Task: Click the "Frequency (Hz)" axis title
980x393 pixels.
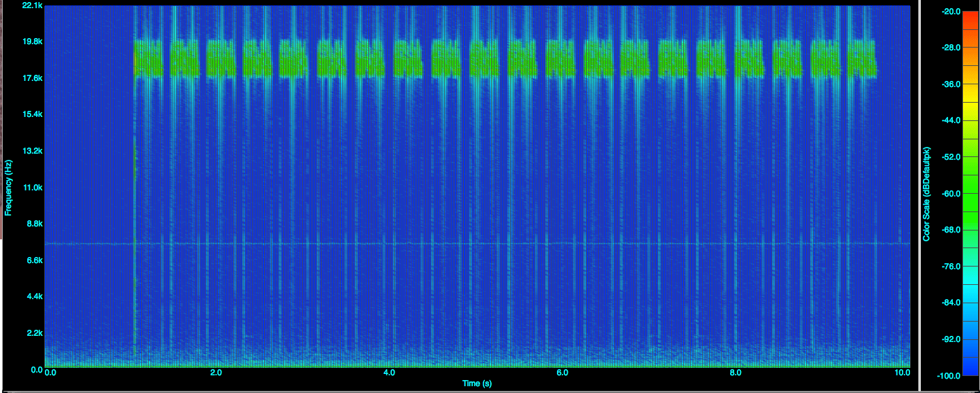Action: pos(8,188)
